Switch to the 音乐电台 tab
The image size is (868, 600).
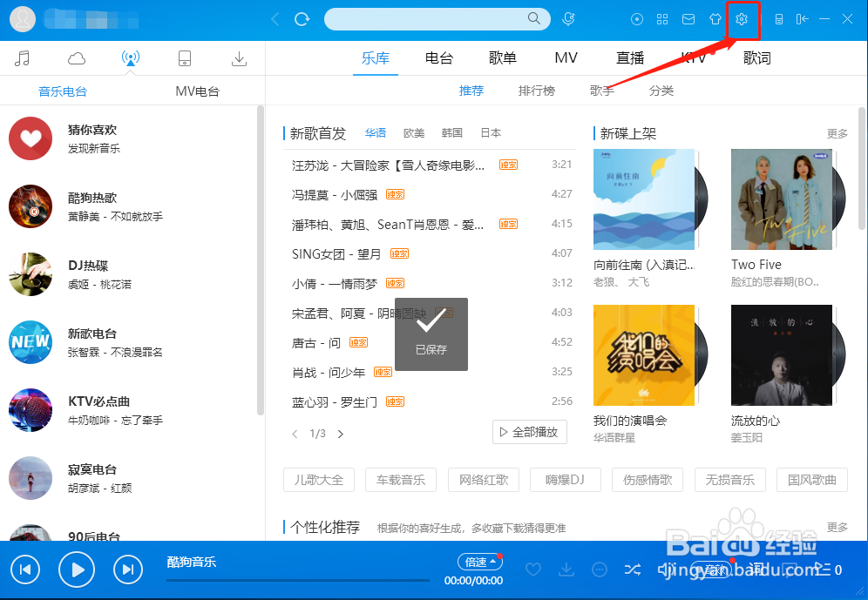pos(63,91)
